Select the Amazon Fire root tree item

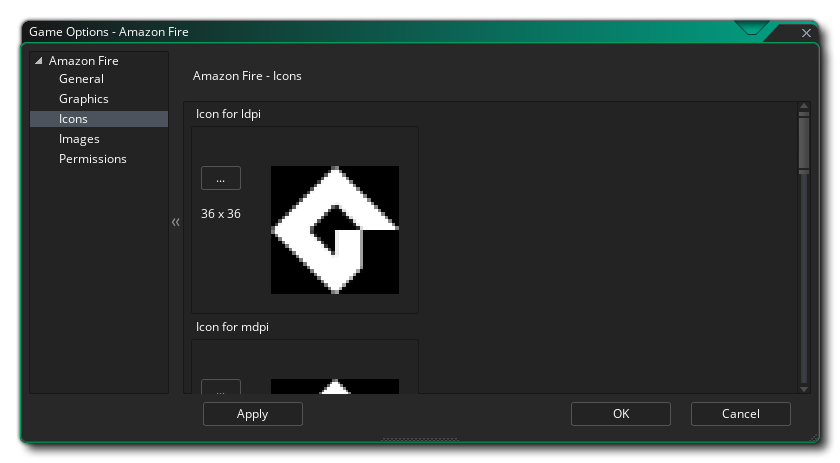pos(84,61)
